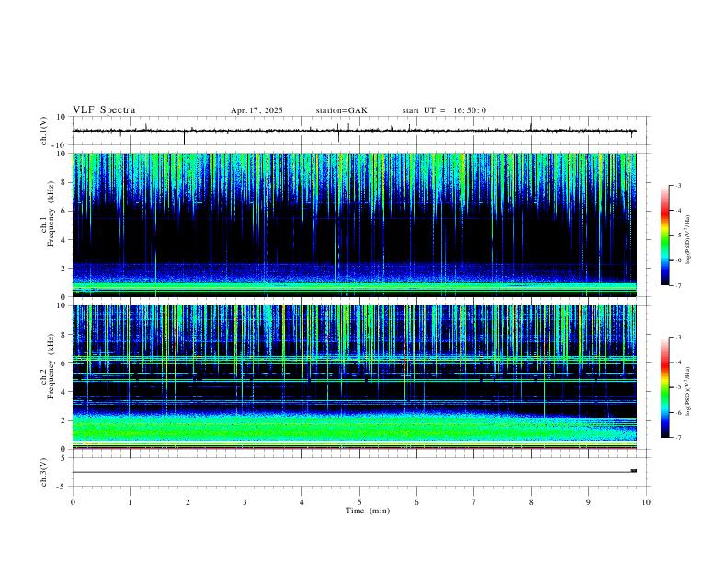
Task: Click the ch.1 waveform trace
Action: coord(354,131)
